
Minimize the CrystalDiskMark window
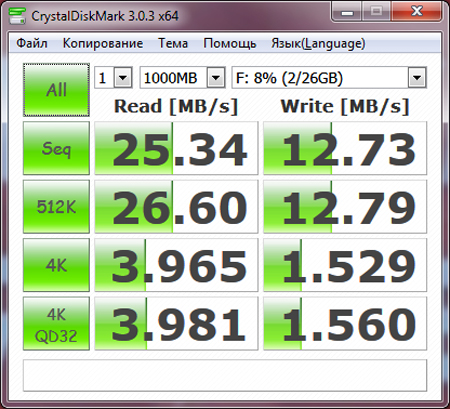347,12
